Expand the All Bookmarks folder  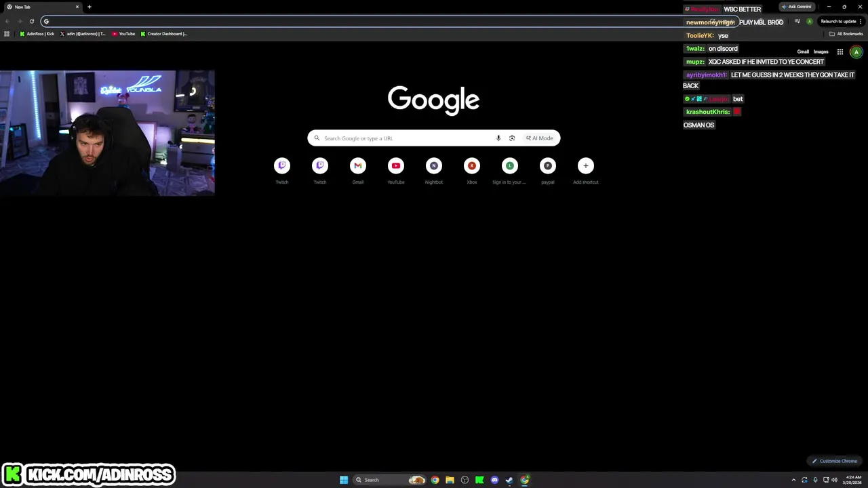(846, 34)
